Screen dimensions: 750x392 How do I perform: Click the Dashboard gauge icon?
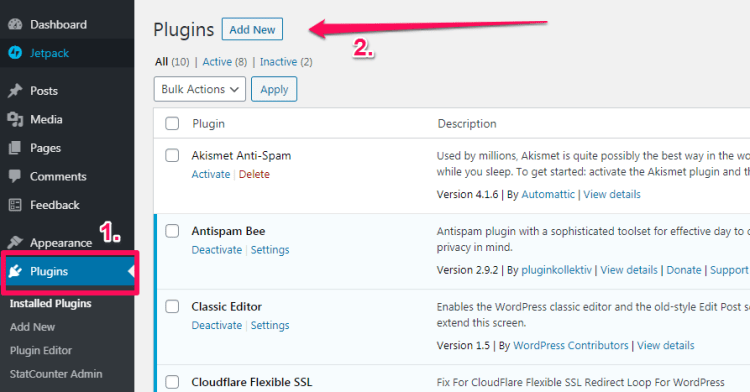(x=15, y=24)
